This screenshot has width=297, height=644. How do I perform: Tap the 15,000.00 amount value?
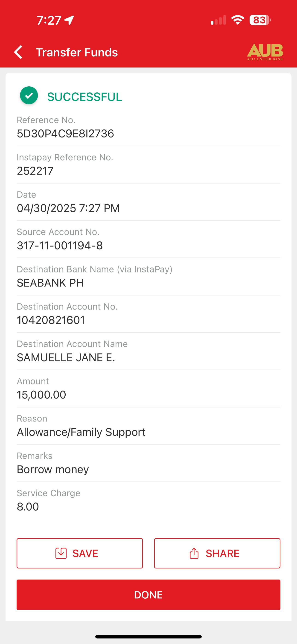41,395
